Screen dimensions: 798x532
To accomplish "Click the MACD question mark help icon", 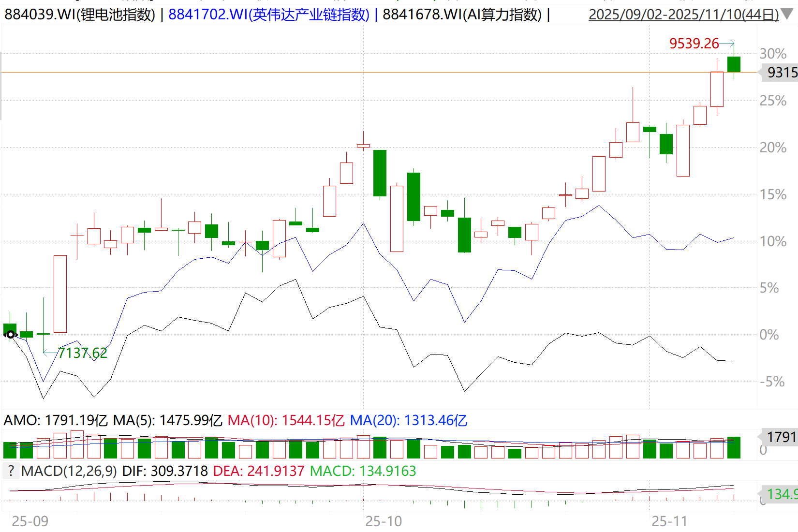I will (11, 471).
